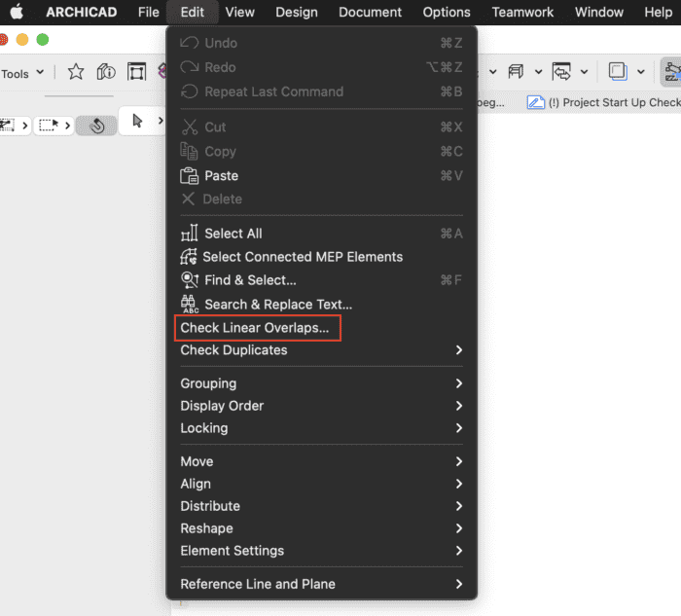This screenshot has height=616, width=681.
Task: Choose Select Connected MEP Elements
Action: click(321, 257)
